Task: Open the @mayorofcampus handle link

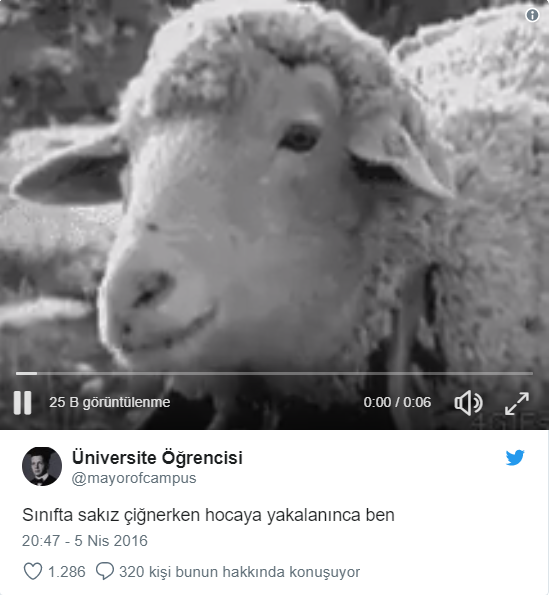Action: 134,478
